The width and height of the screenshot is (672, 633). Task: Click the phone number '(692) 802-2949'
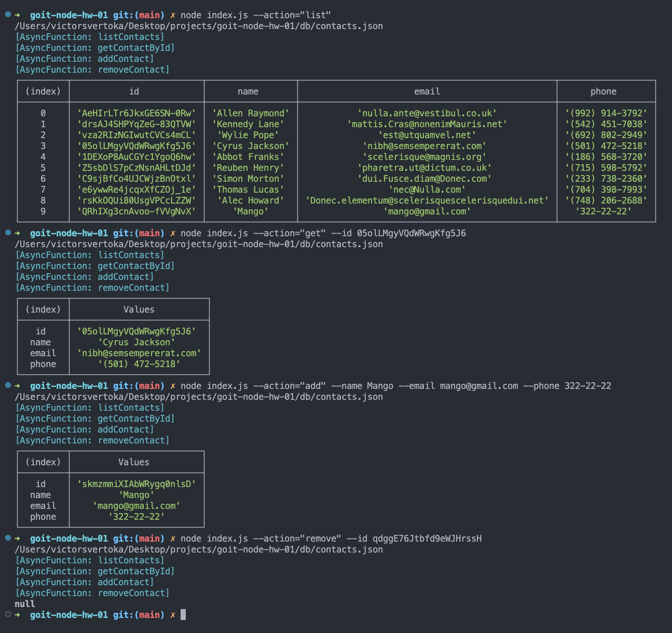tap(606, 135)
